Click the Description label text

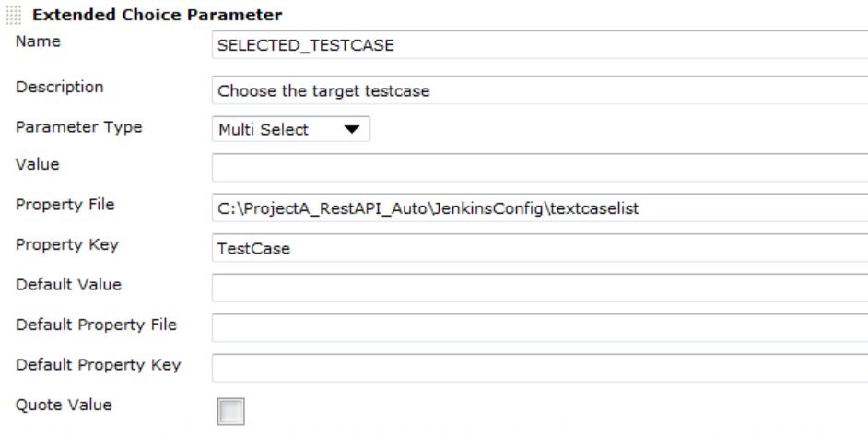(59, 88)
